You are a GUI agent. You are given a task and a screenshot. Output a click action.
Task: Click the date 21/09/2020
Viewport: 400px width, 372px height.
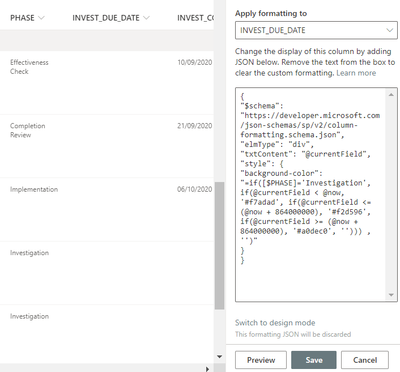tap(195, 126)
